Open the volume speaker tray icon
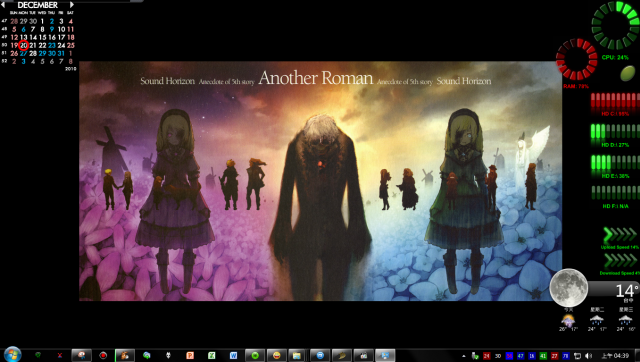Viewport: 640px width, 362px height. tap(589, 356)
